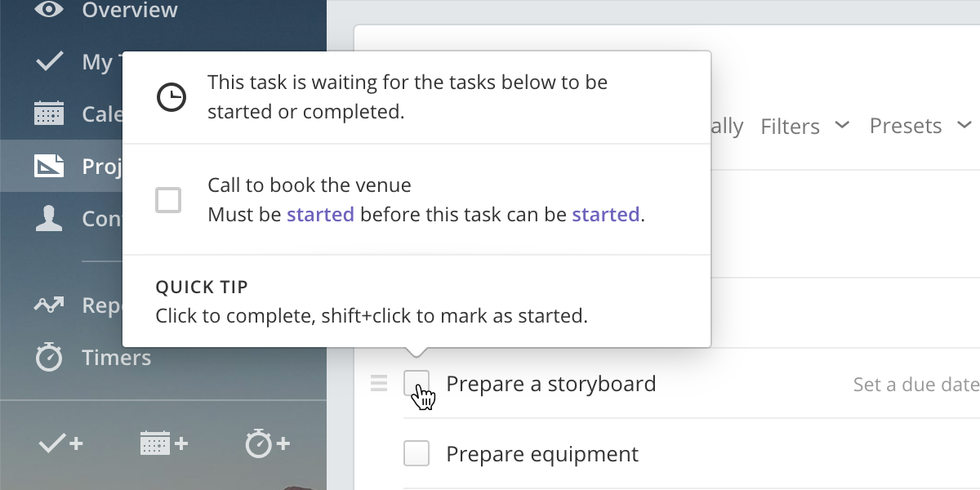Open the Presets dropdown

tap(921, 126)
